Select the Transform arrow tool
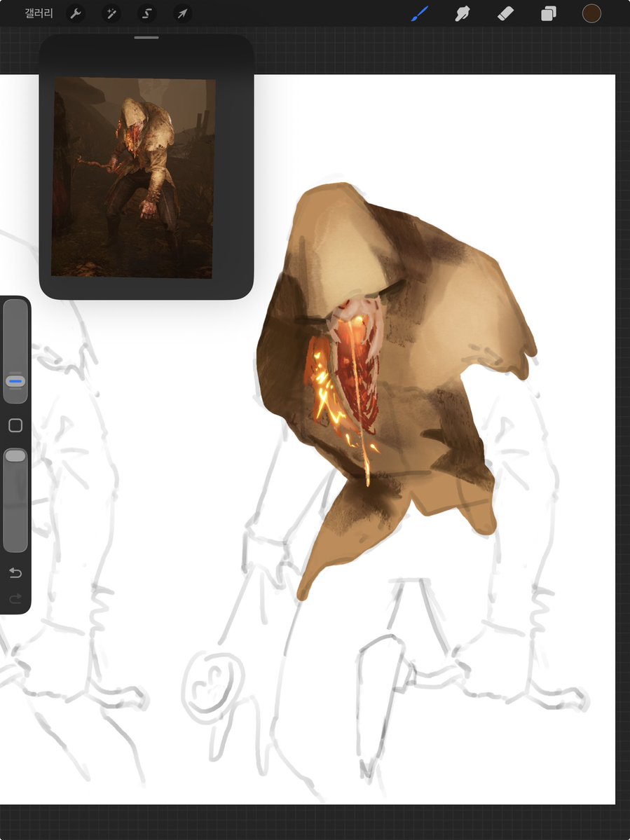Image resolution: width=630 pixels, height=840 pixels. click(183, 13)
